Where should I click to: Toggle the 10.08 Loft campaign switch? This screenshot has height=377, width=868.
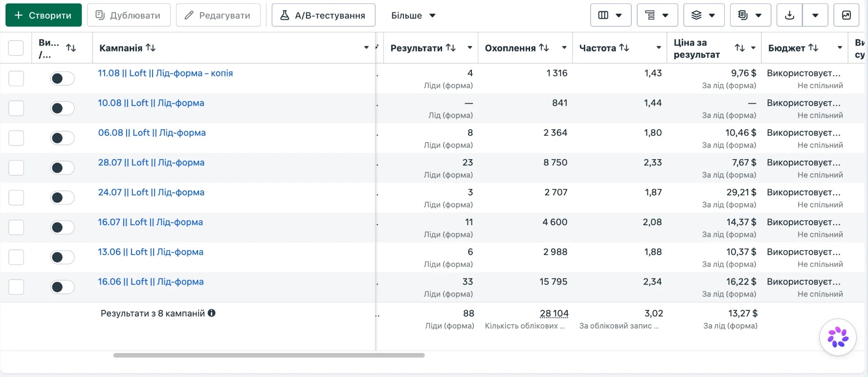pyautogui.click(x=63, y=108)
